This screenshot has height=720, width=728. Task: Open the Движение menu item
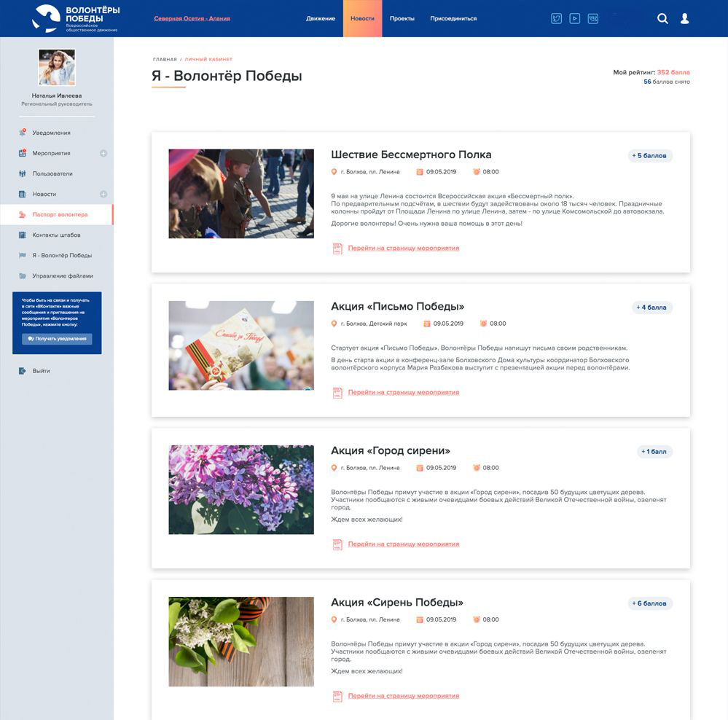click(321, 18)
